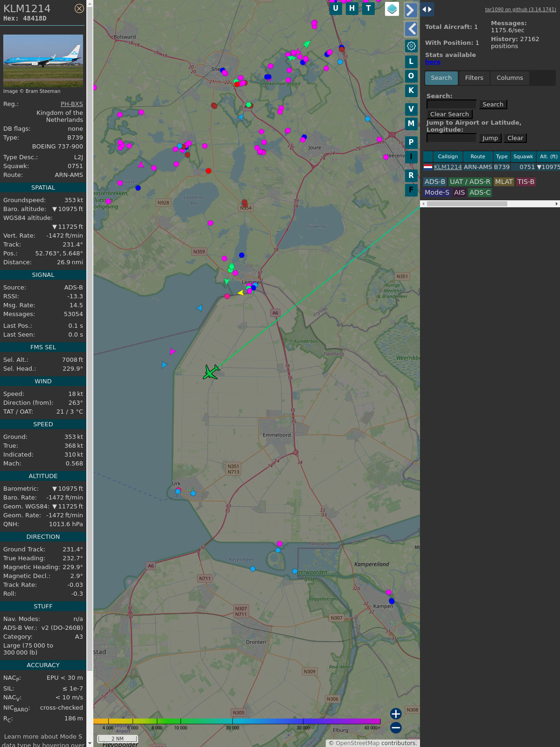Click the info panel scrollbar up arrow
Image resolution: width=560 pixels, height=747 pixels.
point(90,3)
